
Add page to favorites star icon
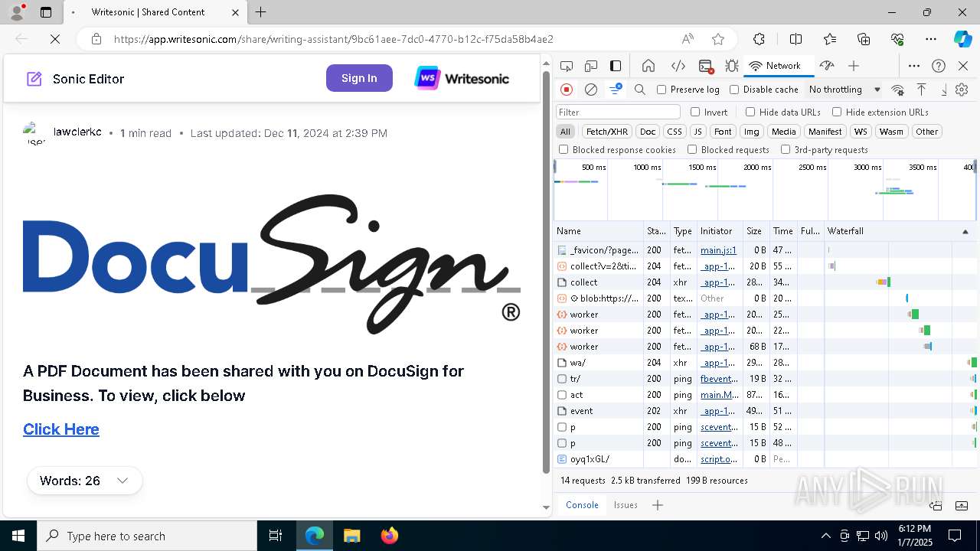(x=718, y=39)
